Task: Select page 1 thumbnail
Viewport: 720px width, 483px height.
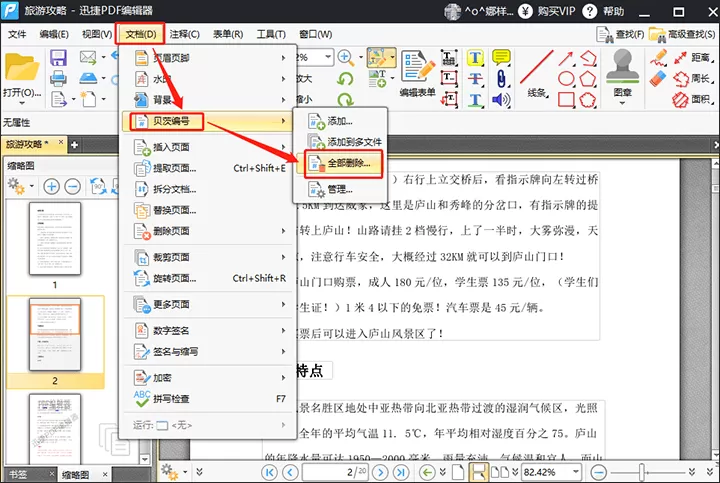Action: [x=55, y=239]
